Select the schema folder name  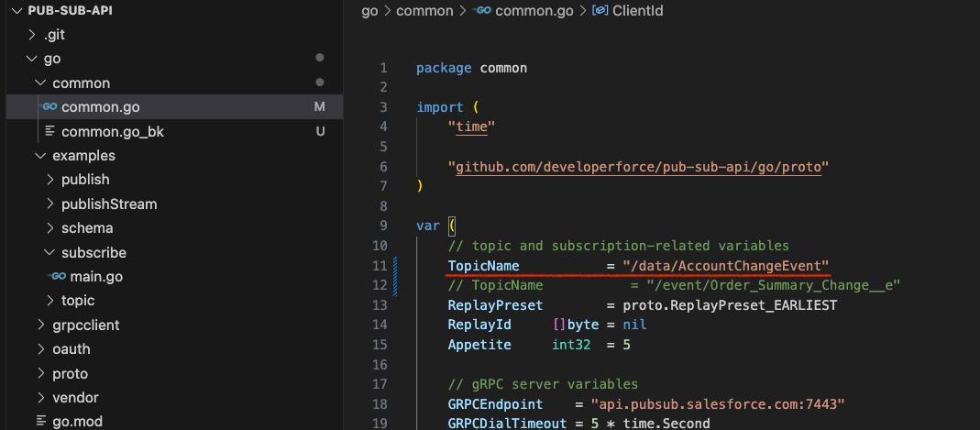tap(87, 228)
